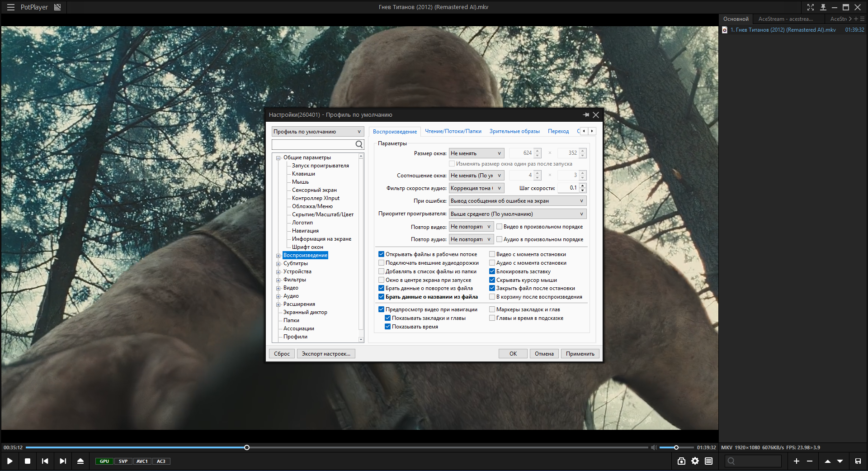
Task: Pin the settings dialog with pin icon
Action: click(x=586, y=115)
